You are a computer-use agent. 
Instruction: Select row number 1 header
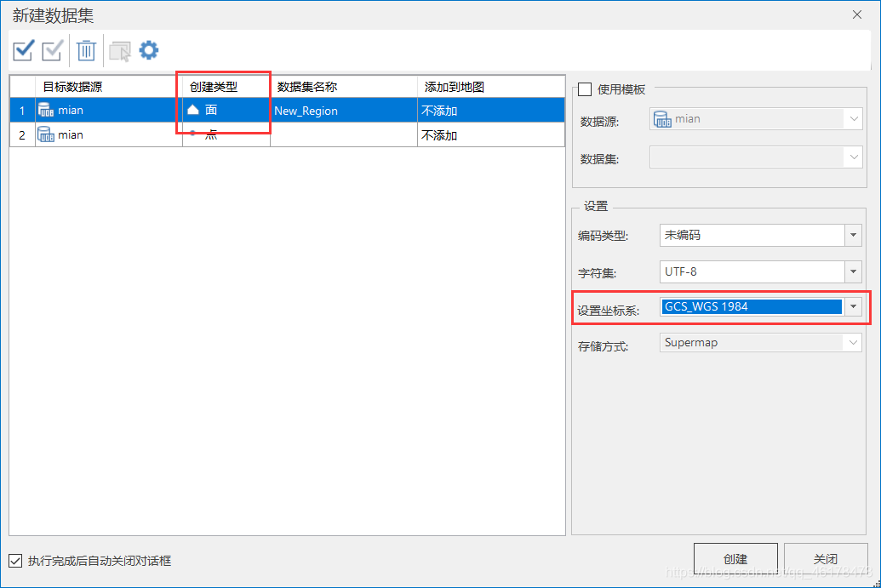(x=22, y=111)
